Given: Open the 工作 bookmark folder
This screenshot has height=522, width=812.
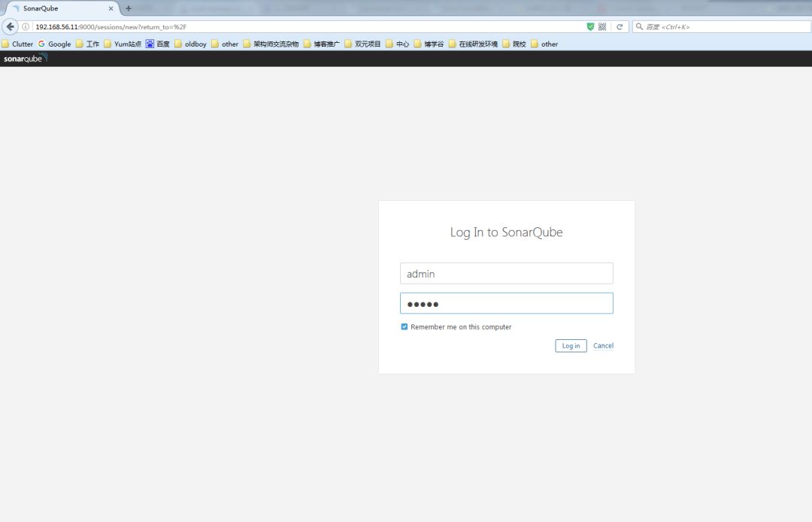Looking at the screenshot, I should 87,44.
